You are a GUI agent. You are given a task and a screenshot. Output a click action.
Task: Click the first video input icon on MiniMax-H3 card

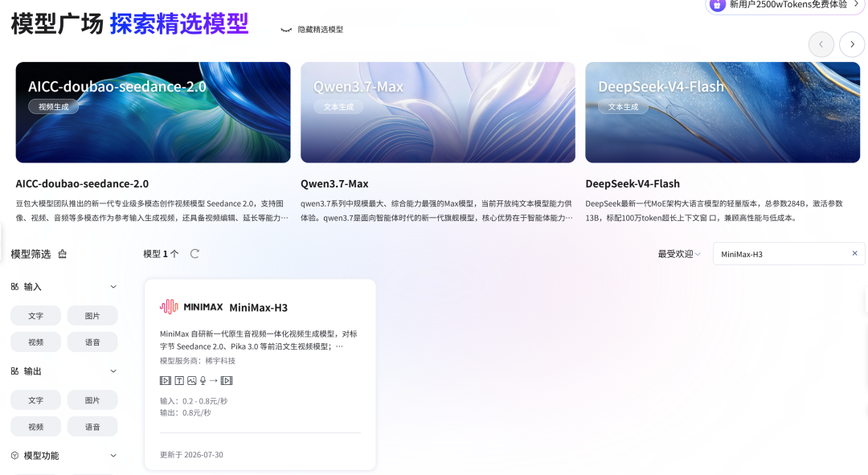point(166,380)
